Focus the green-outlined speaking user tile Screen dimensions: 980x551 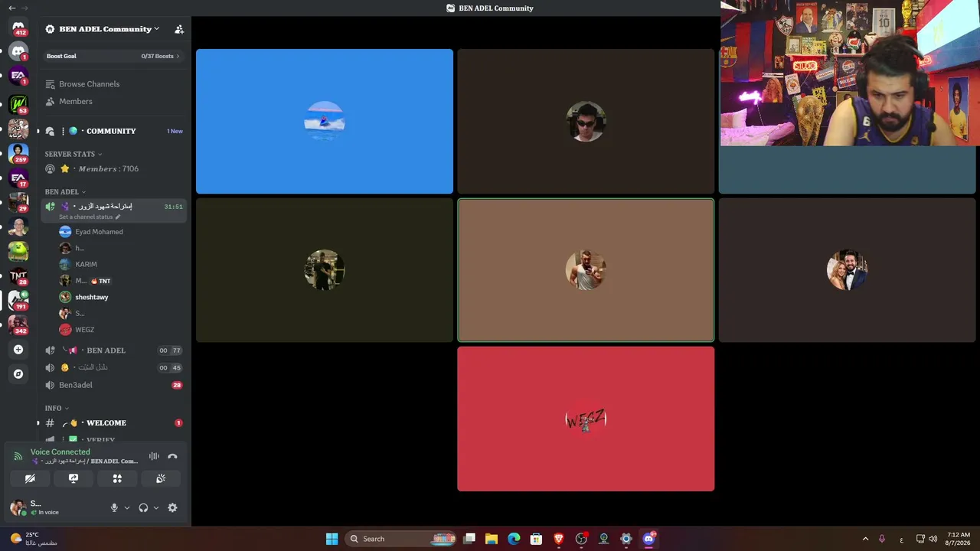[x=586, y=270]
